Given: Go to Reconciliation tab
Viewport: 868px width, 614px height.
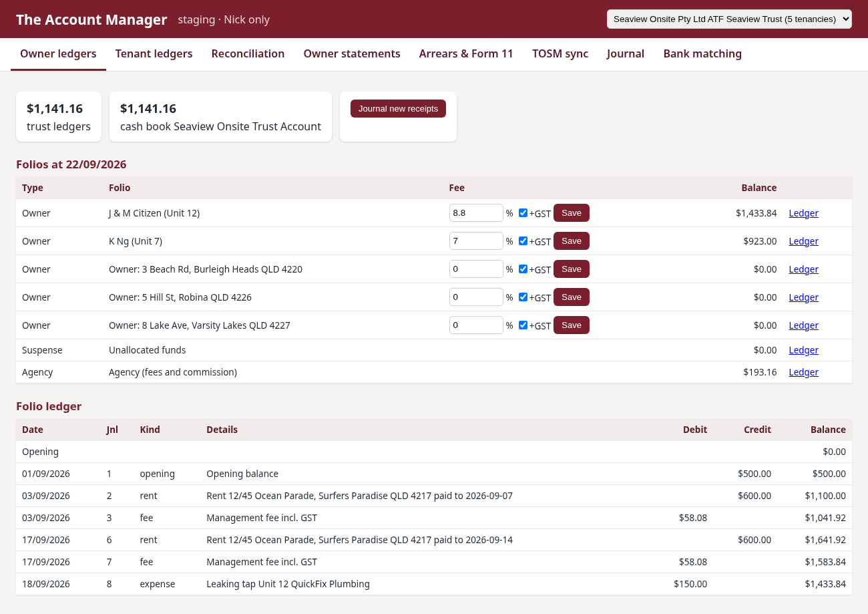Looking at the screenshot, I should pyautogui.click(x=248, y=54).
